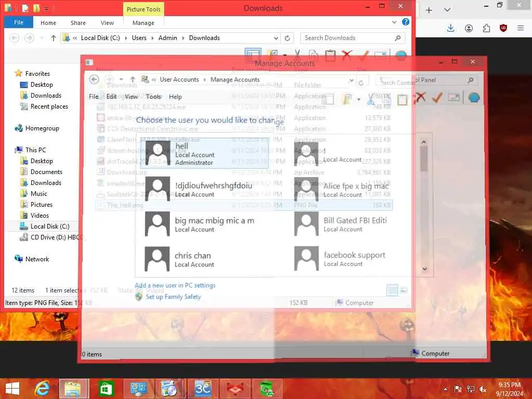Select Network in Downloads navigation pane

(x=37, y=259)
